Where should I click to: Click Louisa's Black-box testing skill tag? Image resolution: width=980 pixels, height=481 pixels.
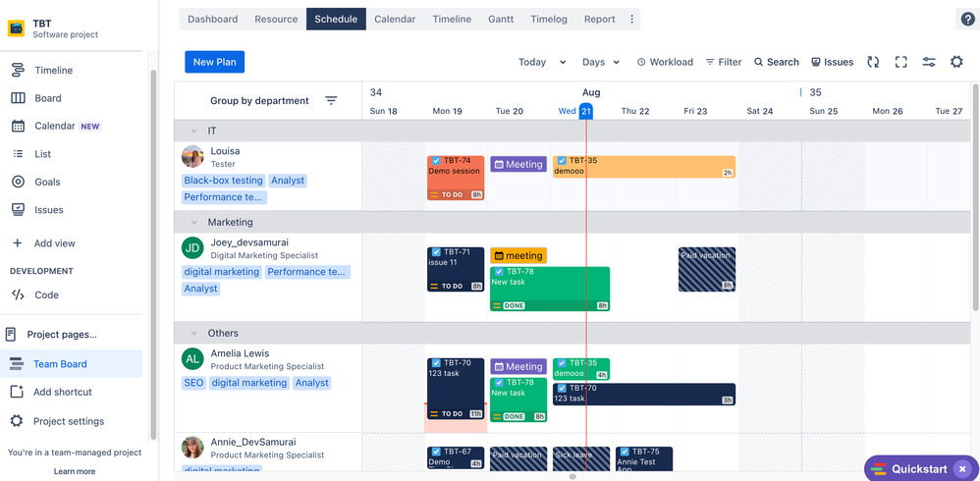click(x=223, y=181)
